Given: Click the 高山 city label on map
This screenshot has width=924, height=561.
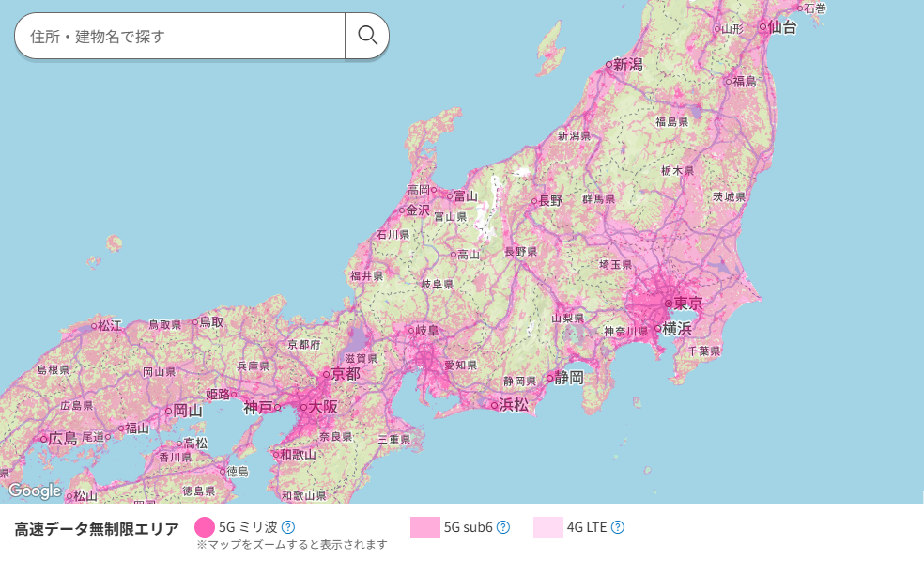Looking at the screenshot, I should pos(469,255).
